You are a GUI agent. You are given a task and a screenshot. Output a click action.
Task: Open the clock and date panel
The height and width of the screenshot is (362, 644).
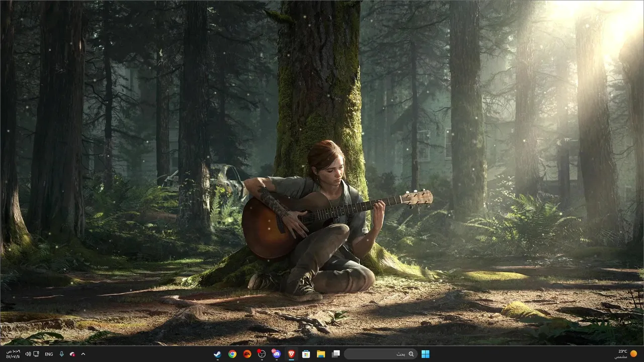pos(13,354)
